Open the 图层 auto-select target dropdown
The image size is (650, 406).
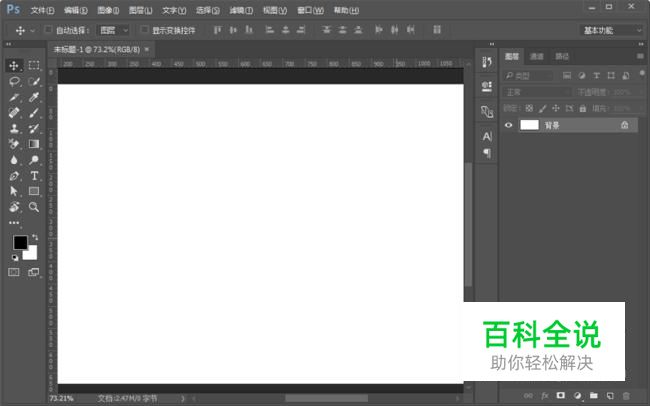(x=113, y=30)
